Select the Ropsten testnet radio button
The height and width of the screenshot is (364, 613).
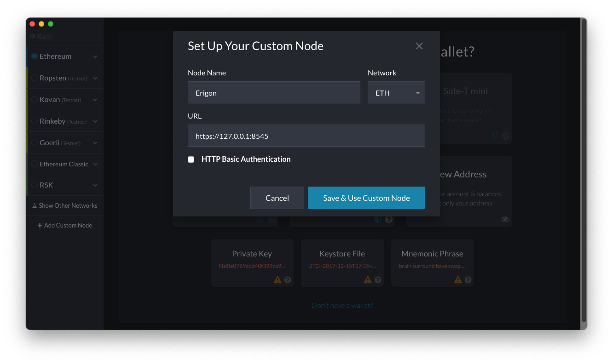[35, 78]
